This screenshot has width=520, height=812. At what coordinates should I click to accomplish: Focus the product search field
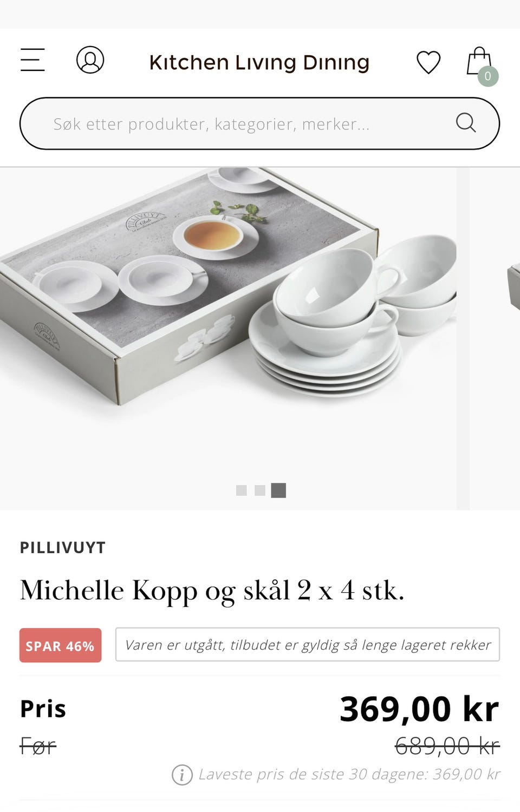[x=259, y=123]
